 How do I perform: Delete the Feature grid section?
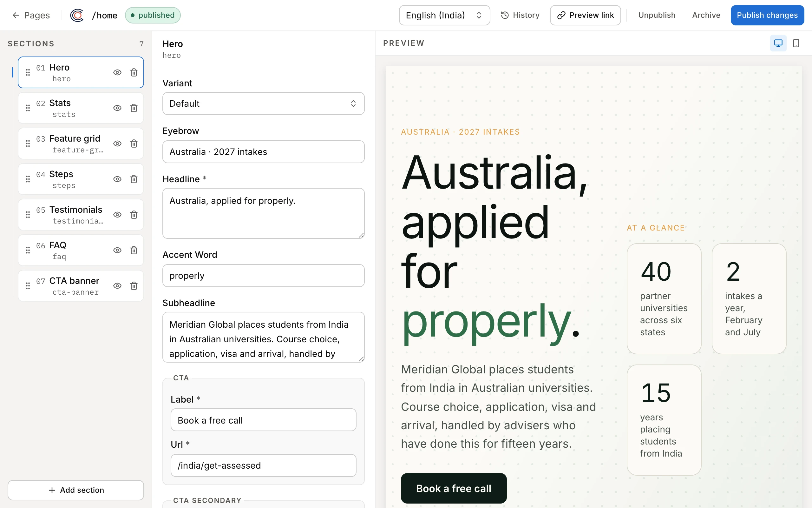click(x=134, y=144)
